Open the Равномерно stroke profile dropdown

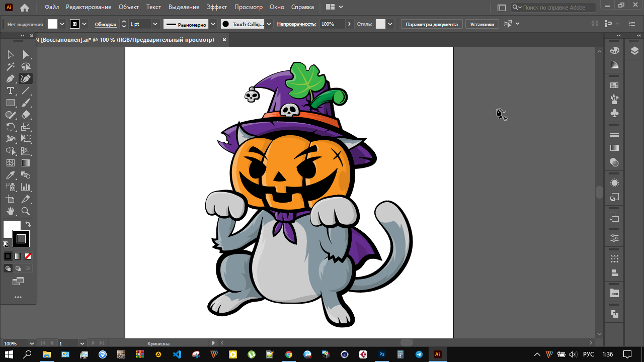(213, 24)
